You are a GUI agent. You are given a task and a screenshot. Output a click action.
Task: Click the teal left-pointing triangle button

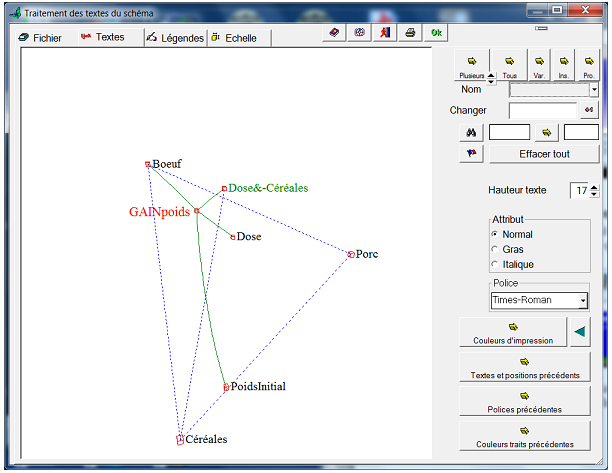[x=580, y=331]
